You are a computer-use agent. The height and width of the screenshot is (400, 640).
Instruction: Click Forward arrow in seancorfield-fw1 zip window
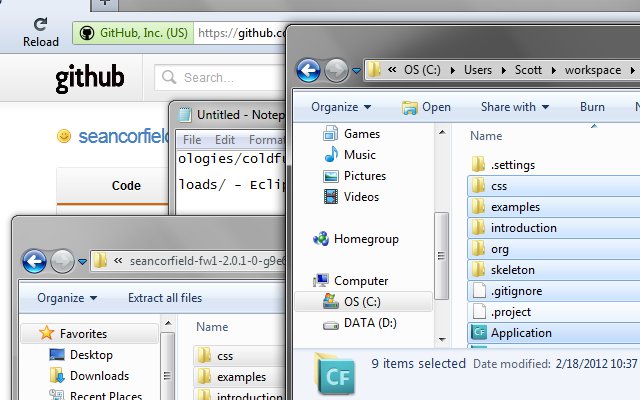pyautogui.click(x=62, y=261)
